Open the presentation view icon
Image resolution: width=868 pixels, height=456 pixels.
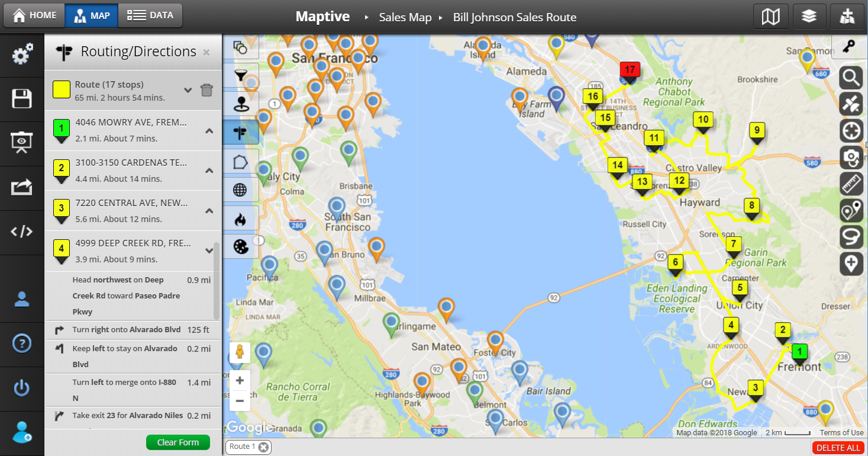(22, 143)
